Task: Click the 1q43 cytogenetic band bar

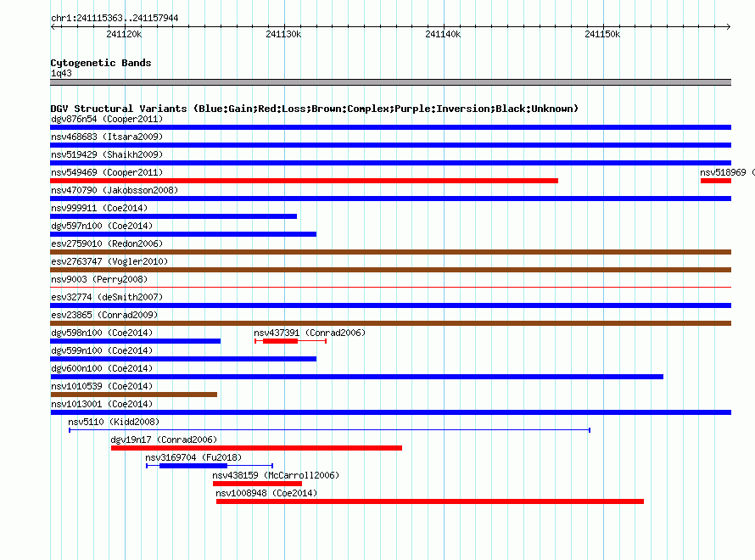Action: (x=390, y=82)
